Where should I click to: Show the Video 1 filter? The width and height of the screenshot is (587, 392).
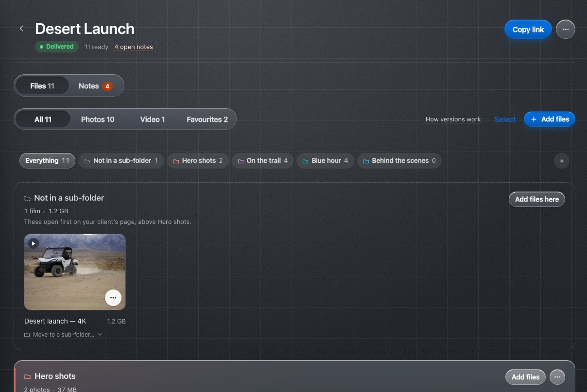point(153,119)
